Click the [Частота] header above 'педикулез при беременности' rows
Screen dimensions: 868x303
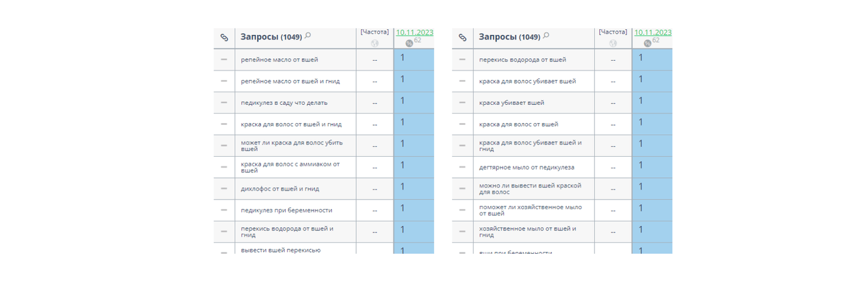374,32
